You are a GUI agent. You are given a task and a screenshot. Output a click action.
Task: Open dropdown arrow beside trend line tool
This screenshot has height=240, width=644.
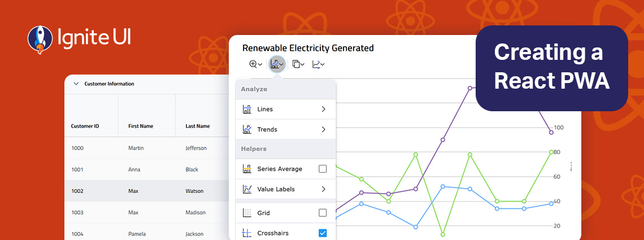[323, 64]
